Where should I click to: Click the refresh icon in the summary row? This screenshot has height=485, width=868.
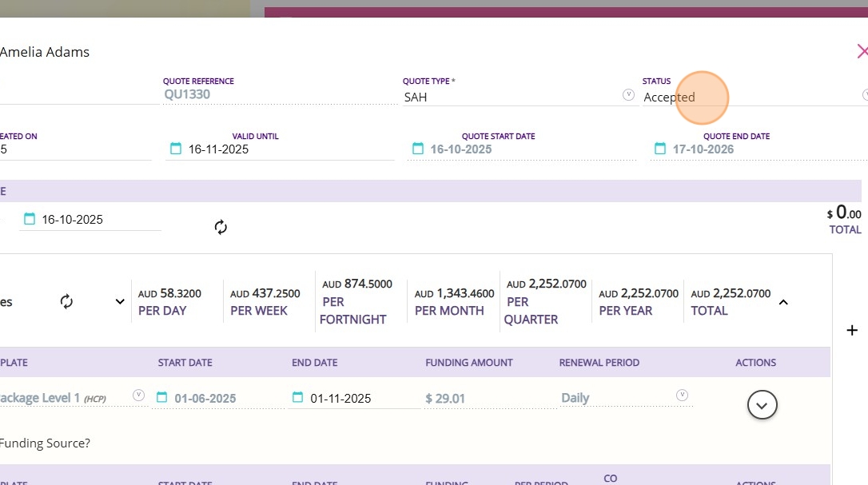click(x=66, y=301)
